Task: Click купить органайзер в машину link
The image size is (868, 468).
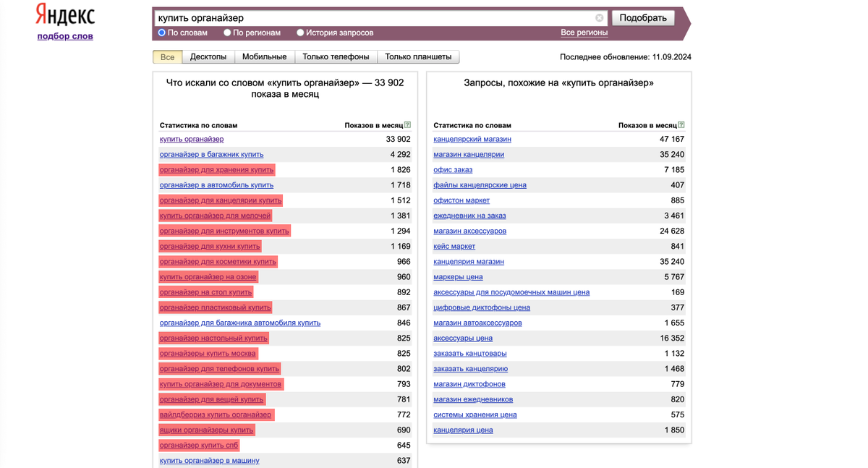Action: [x=210, y=461]
